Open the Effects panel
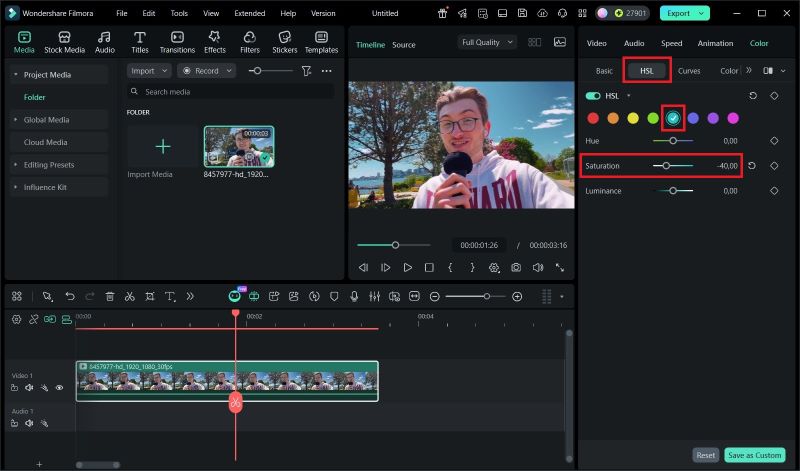 (x=215, y=42)
